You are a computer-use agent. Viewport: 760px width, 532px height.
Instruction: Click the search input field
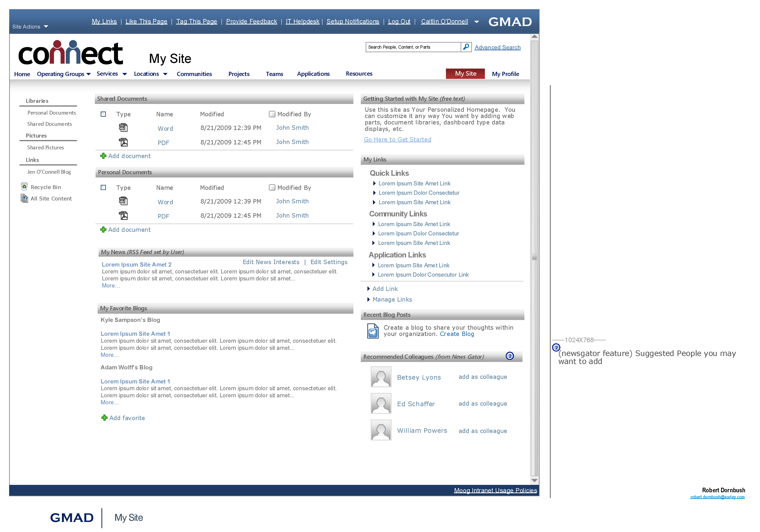click(x=413, y=47)
